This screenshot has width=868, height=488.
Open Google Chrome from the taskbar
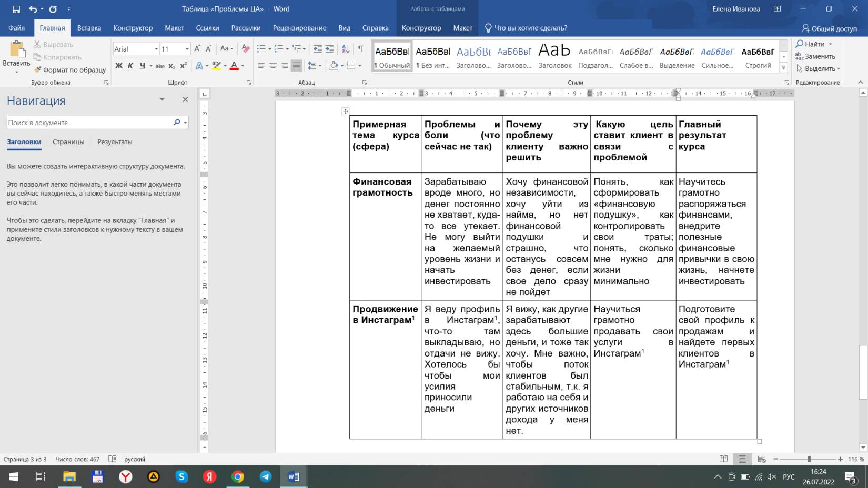click(x=238, y=477)
